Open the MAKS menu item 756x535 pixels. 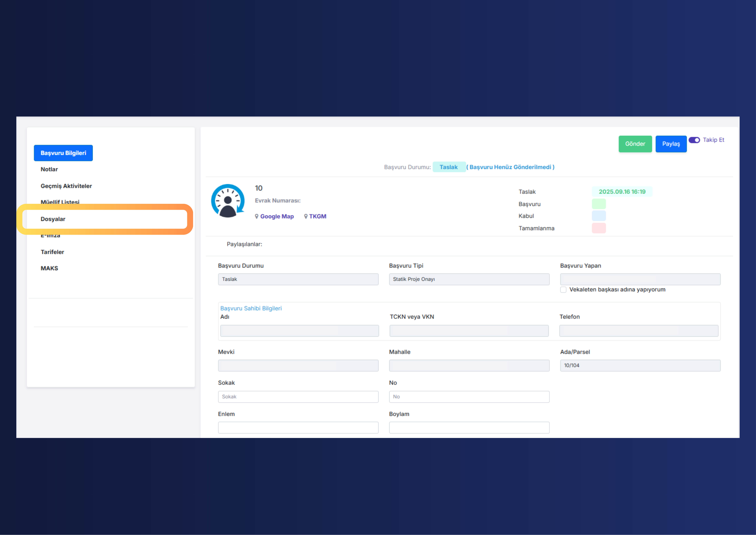coord(49,268)
